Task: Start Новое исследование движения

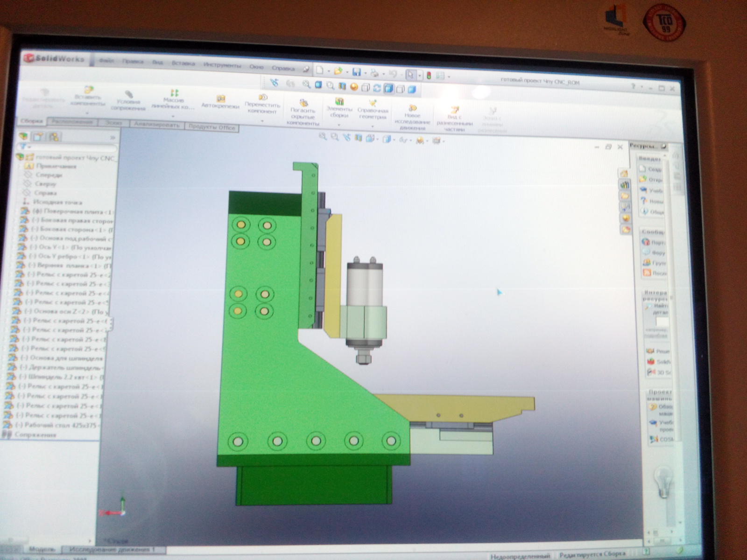Action: tap(412, 118)
